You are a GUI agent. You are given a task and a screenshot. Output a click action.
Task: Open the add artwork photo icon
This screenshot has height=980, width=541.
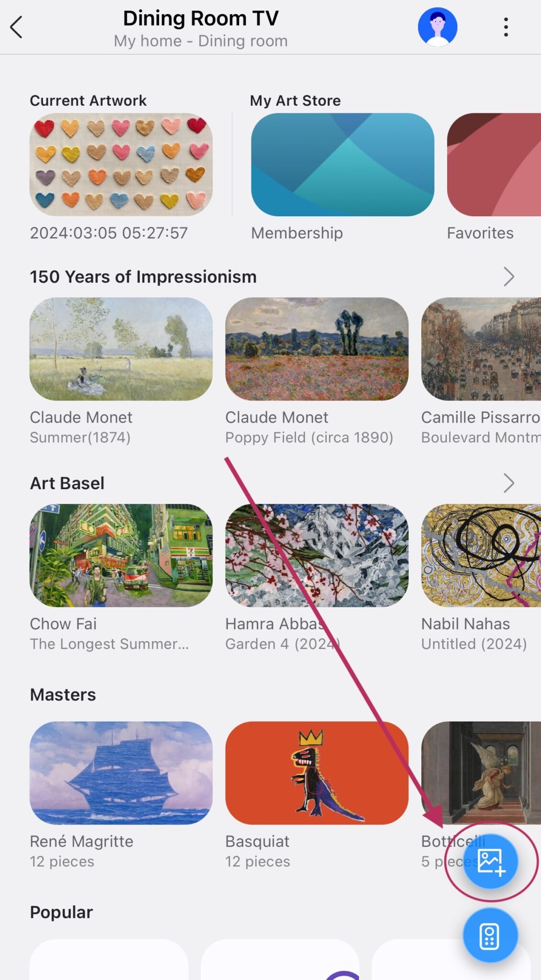(x=490, y=860)
